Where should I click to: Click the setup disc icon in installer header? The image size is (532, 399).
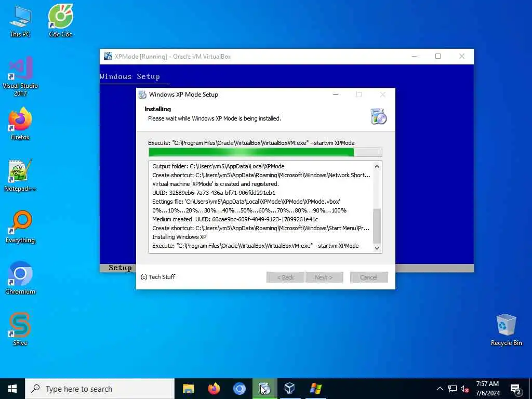pyautogui.click(x=378, y=116)
